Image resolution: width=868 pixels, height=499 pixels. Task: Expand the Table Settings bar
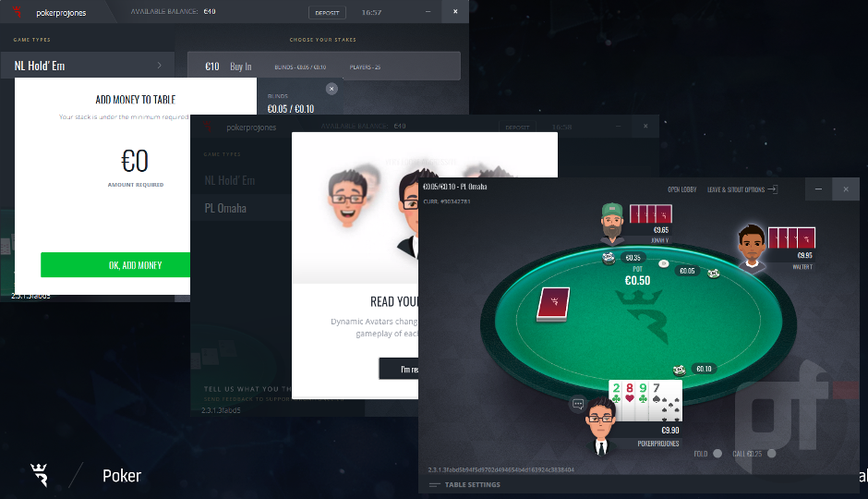pyautogui.click(x=639, y=484)
